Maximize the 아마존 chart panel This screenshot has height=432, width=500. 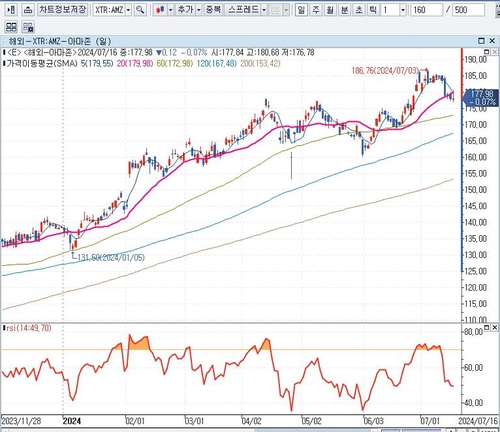point(481,41)
